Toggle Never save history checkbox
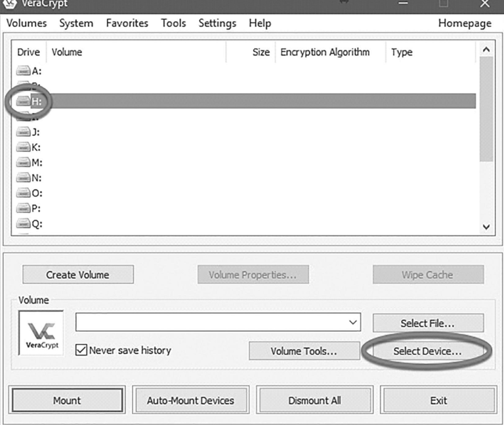The height and width of the screenshot is (425, 504). click(x=81, y=350)
